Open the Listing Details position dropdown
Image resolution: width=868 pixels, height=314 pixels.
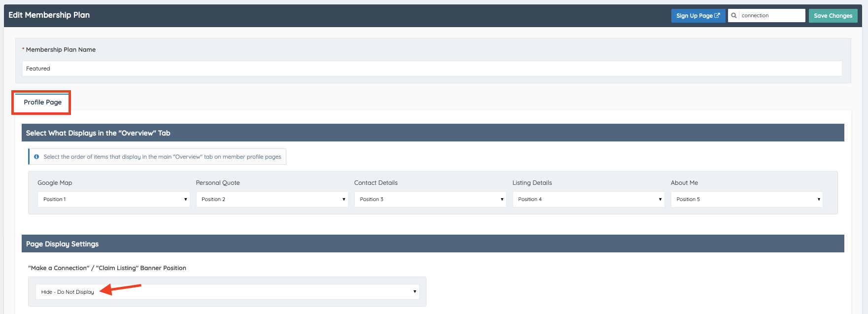tap(588, 199)
